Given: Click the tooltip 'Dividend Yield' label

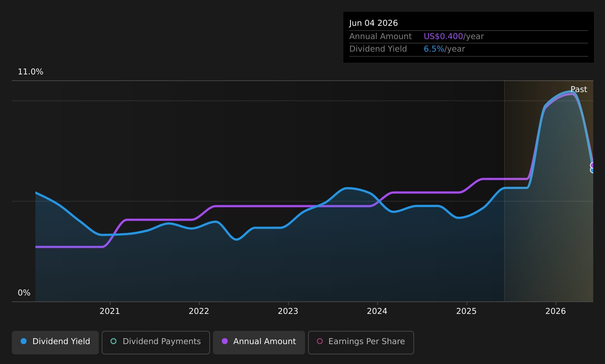Looking at the screenshot, I should 378,49.
